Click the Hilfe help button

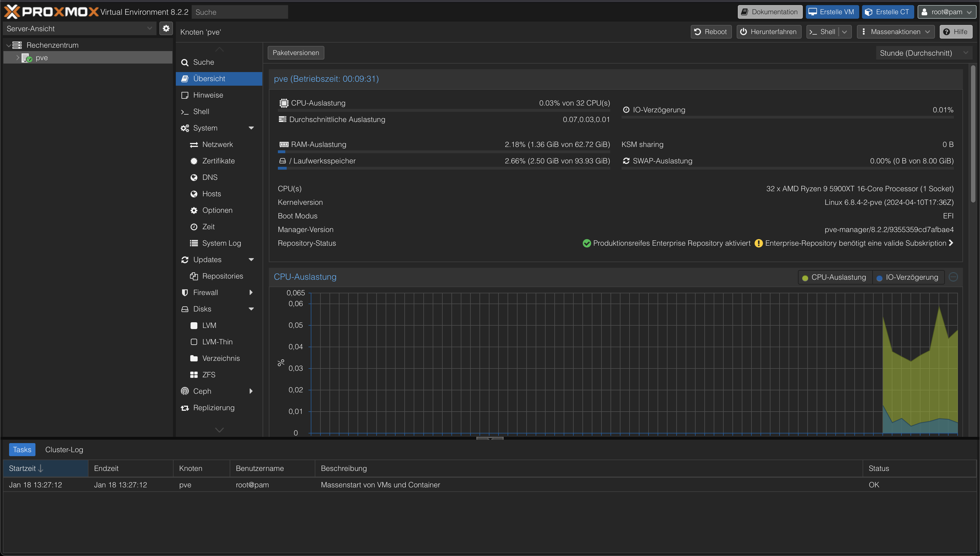tap(956, 32)
